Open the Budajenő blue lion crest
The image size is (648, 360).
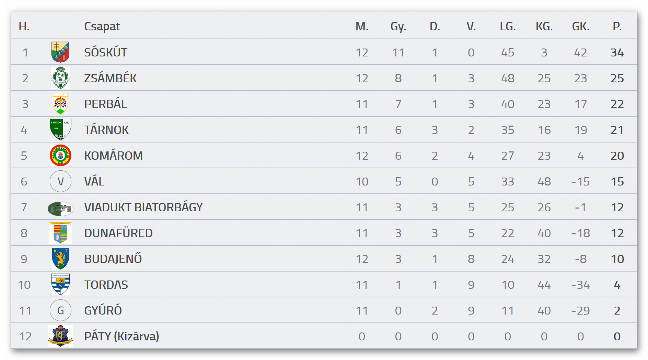coord(60,259)
